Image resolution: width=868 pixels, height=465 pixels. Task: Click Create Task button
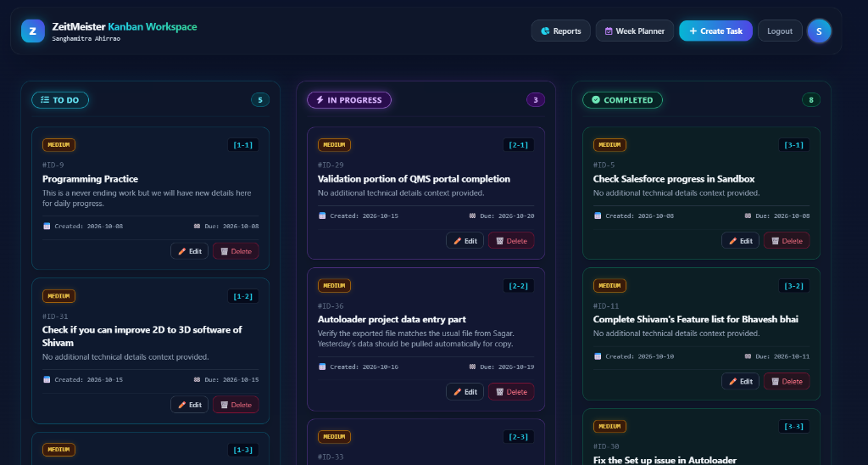coord(715,31)
